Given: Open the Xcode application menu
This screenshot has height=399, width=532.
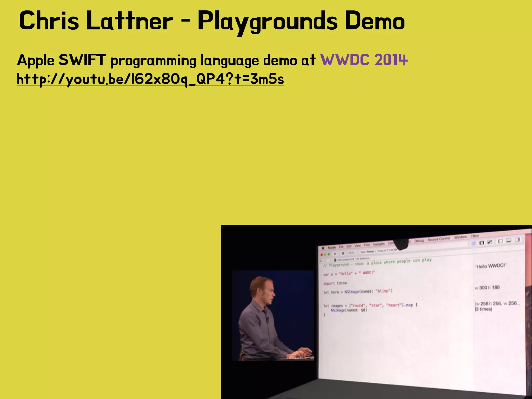Looking at the screenshot, I should click(332, 247).
